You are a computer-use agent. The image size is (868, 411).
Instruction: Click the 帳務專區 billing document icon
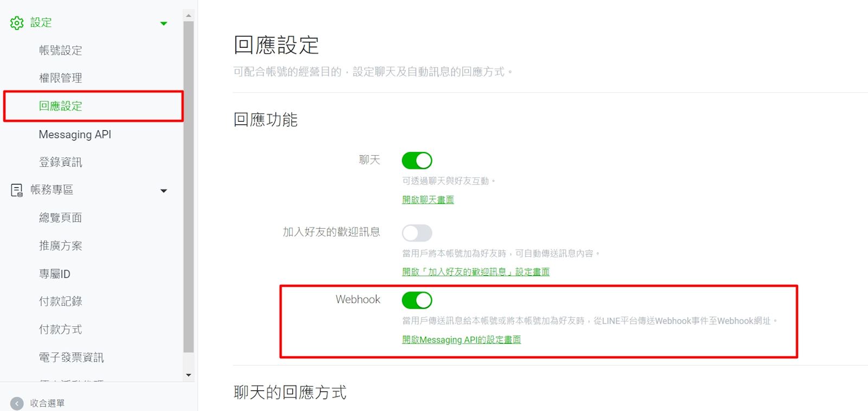[17, 190]
